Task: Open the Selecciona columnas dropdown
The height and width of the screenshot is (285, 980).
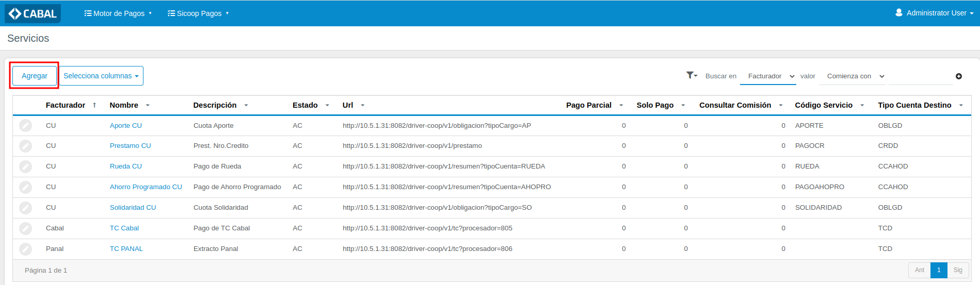Action: pos(101,76)
